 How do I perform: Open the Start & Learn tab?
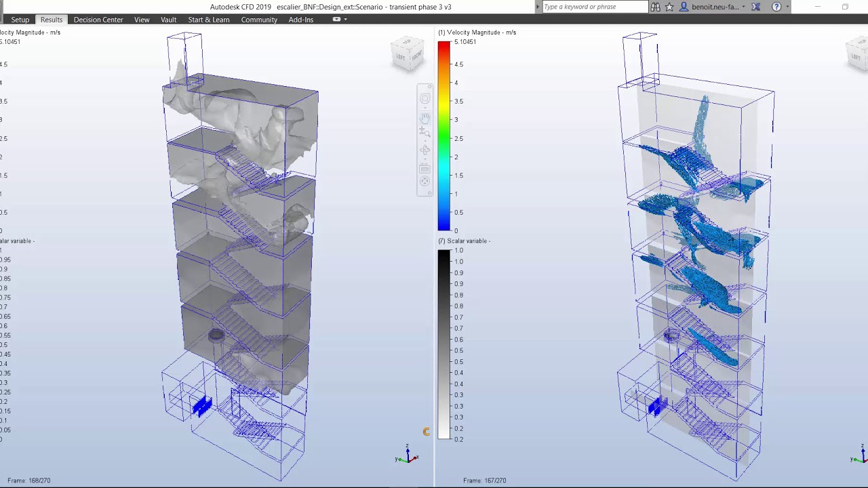coord(209,20)
